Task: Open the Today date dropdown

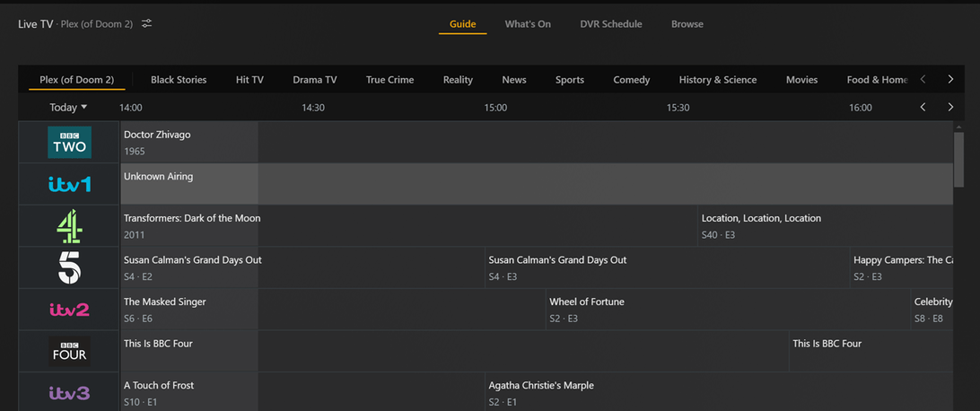Action: pyautogui.click(x=68, y=108)
